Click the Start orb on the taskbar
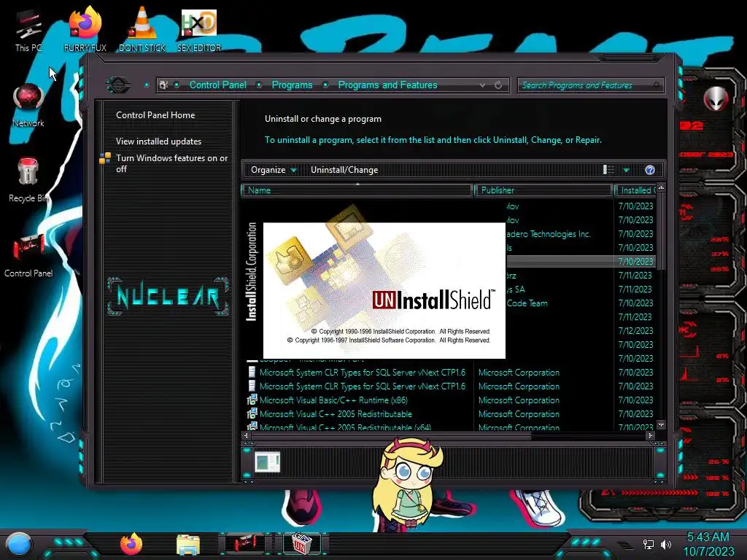The image size is (747, 560). point(18,544)
